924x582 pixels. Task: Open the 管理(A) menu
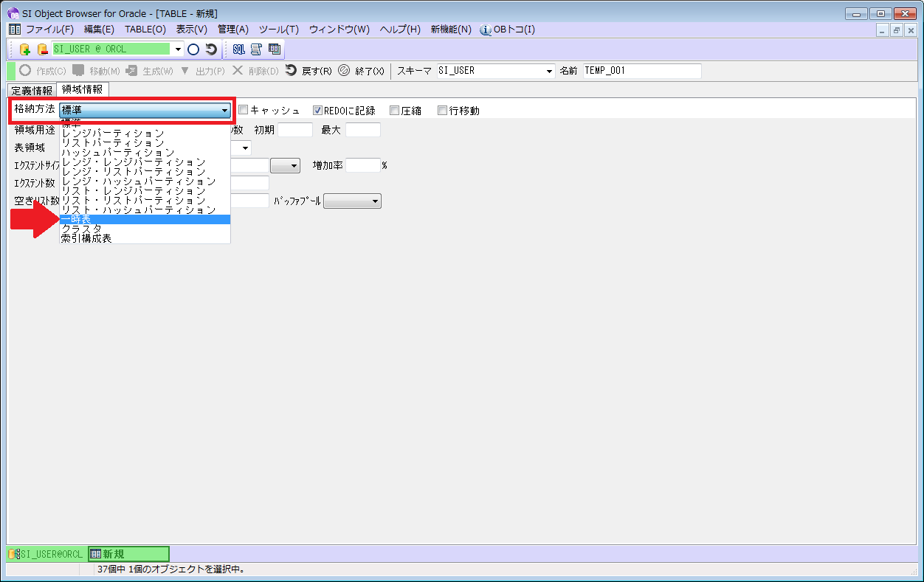click(232, 30)
